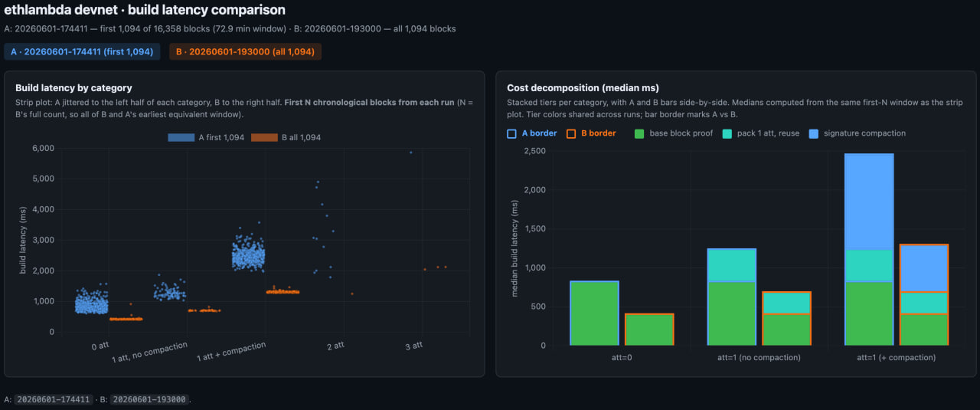Image resolution: width=980 pixels, height=410 pixels.
Task: Click blue cluster for 1 att + compaction
Action: coord(248,257)
